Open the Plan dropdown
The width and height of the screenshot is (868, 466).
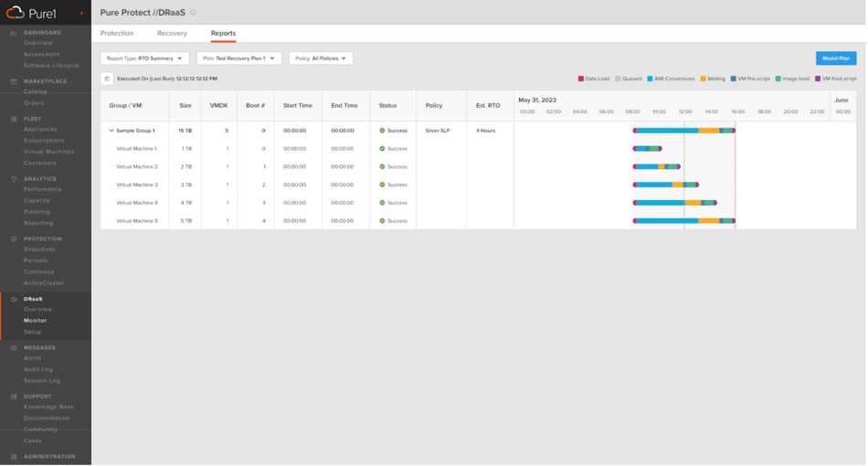[239, 58]
